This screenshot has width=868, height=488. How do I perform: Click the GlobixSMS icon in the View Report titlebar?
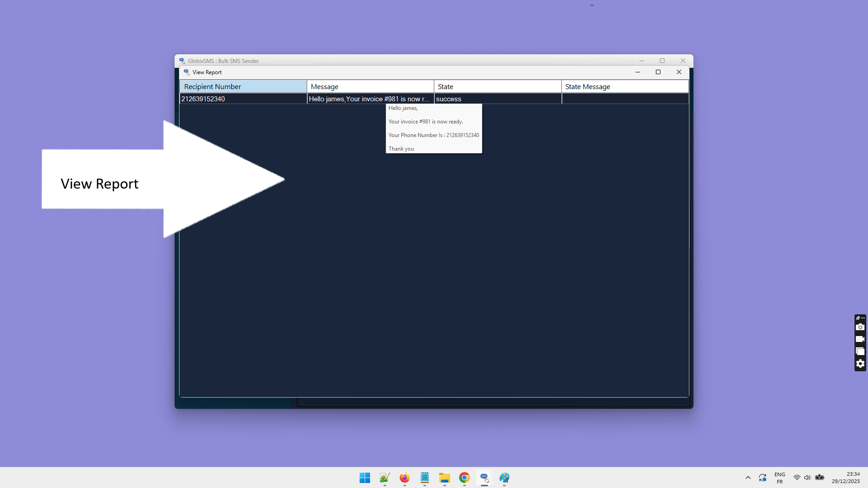tap(187, 72)
